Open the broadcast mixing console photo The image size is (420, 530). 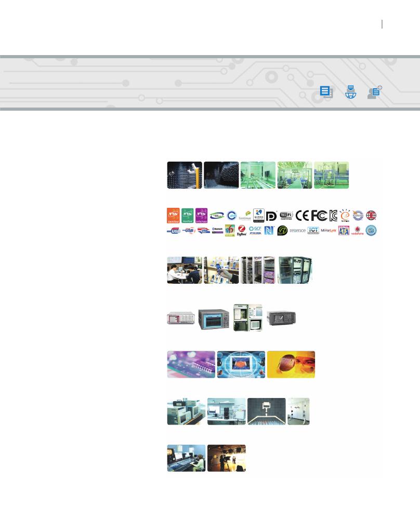(186, 458)
